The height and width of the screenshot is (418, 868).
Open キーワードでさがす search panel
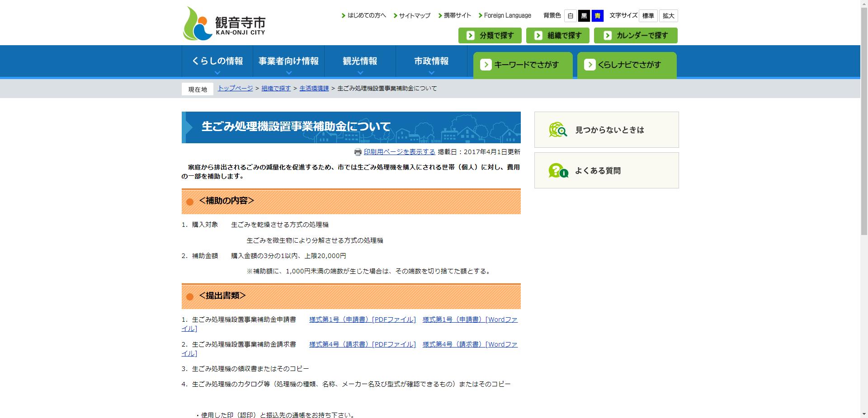[523, 65]
